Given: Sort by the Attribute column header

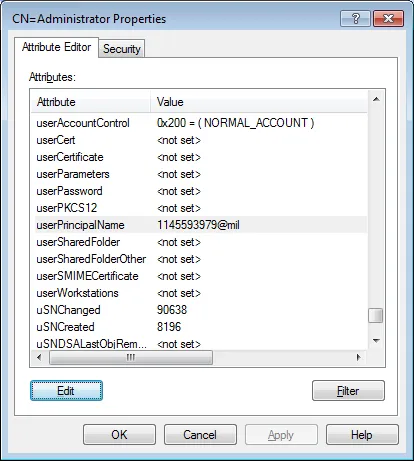Looking at the screenshot, I should (x=90, y=102).
